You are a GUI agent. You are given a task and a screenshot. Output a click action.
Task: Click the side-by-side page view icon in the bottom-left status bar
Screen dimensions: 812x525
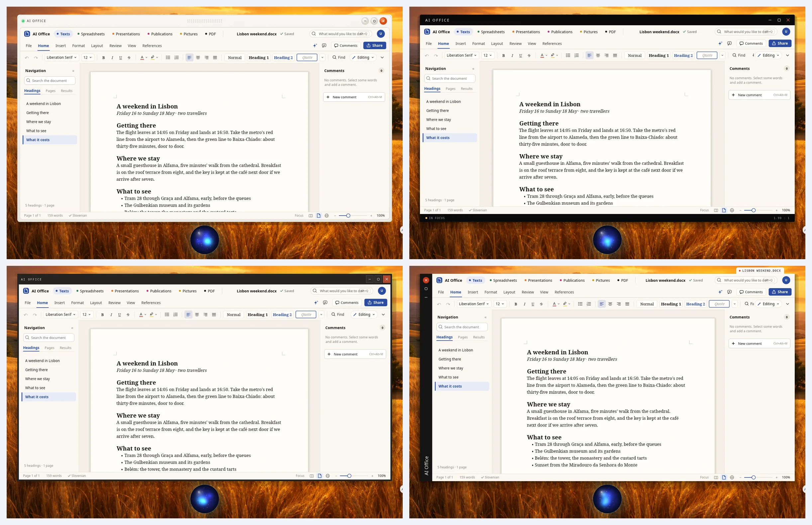point(312,476)
